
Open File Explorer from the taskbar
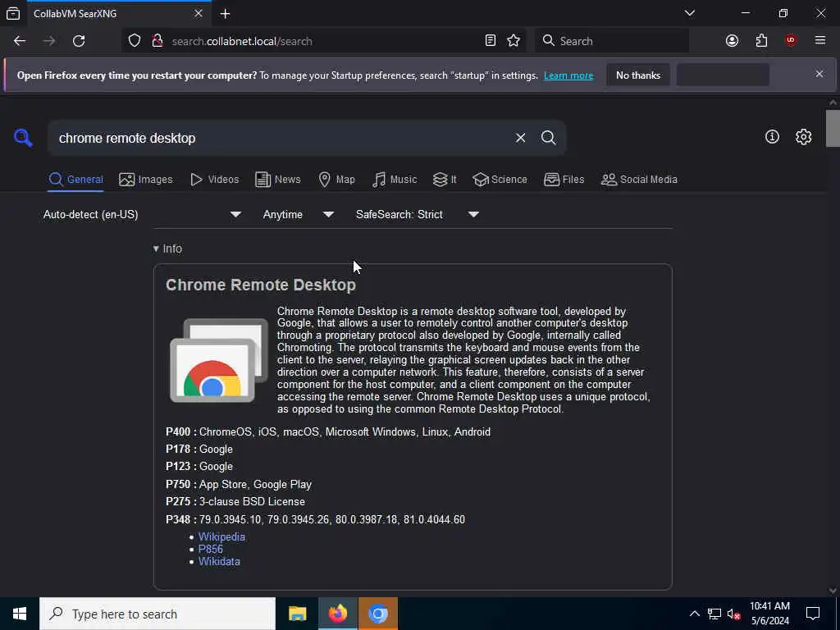click(x=297, y=614)
